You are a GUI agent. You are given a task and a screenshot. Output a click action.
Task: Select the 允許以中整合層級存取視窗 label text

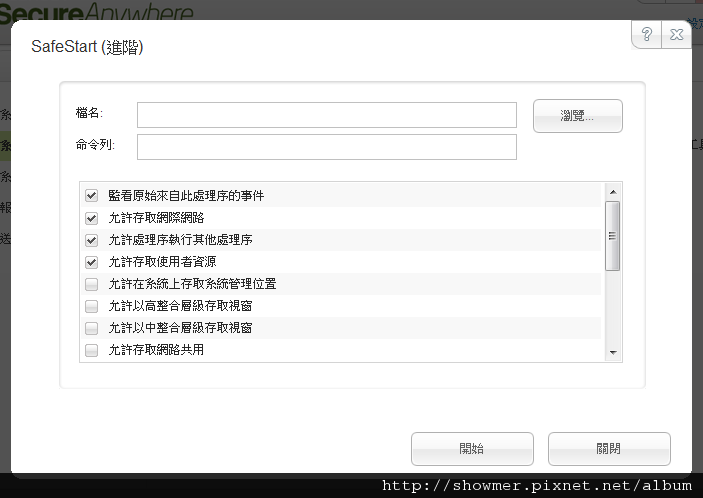coord(180,328)
